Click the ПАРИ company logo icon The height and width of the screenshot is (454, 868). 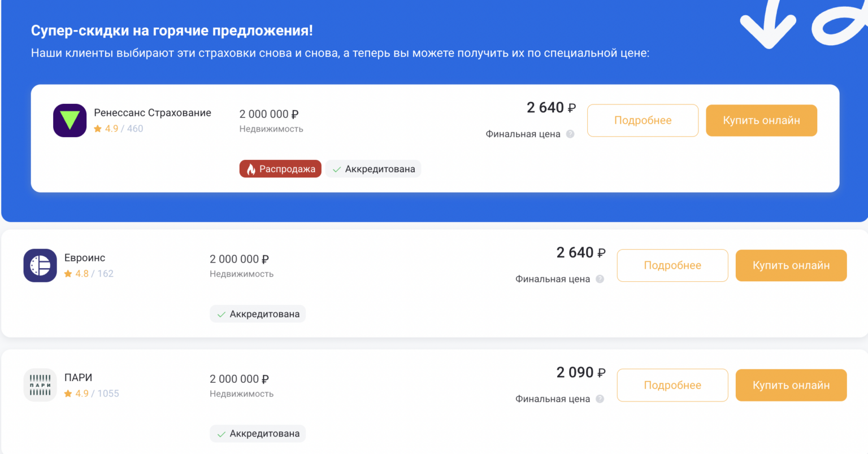tap(40, 385)
